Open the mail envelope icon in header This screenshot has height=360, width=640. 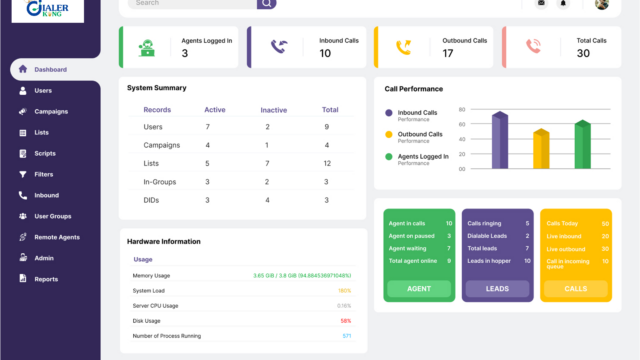(x=541, y=3)
